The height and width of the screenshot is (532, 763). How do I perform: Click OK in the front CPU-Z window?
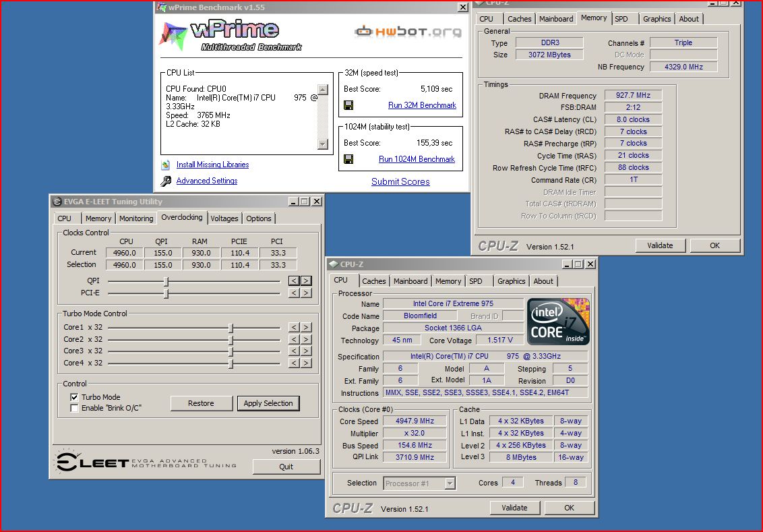click(570, 508)
